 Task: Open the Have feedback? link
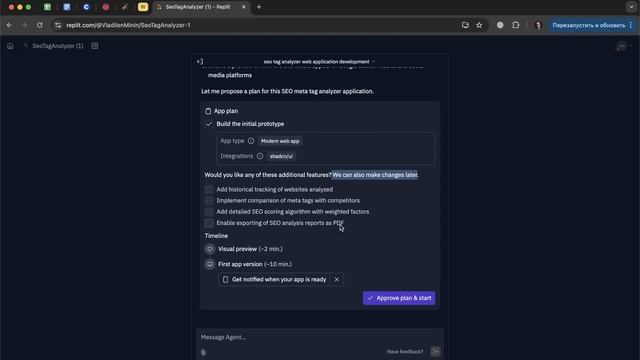pos(405,351)
